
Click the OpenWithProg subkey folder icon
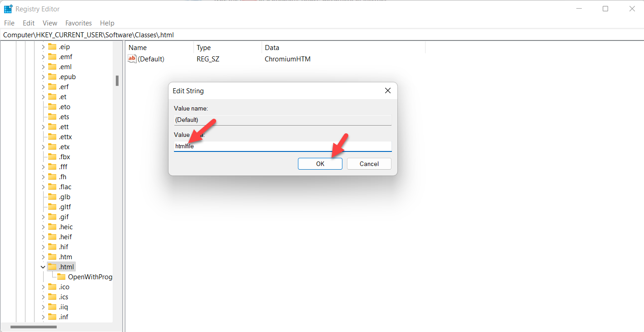click(61, 277)
